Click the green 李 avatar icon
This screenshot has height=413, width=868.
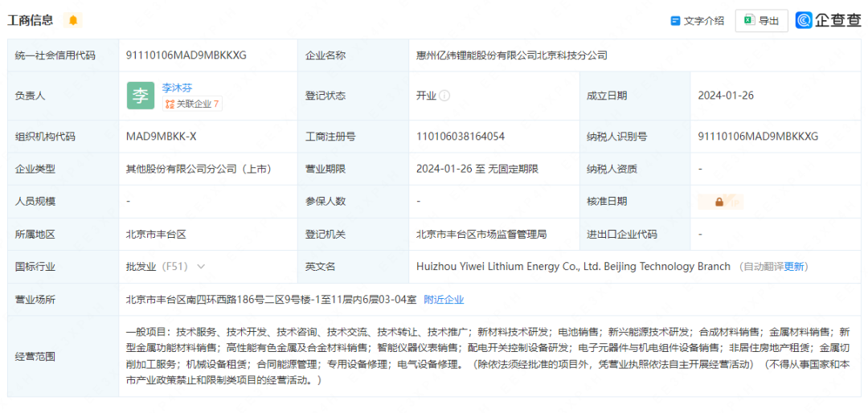[140, 96]
